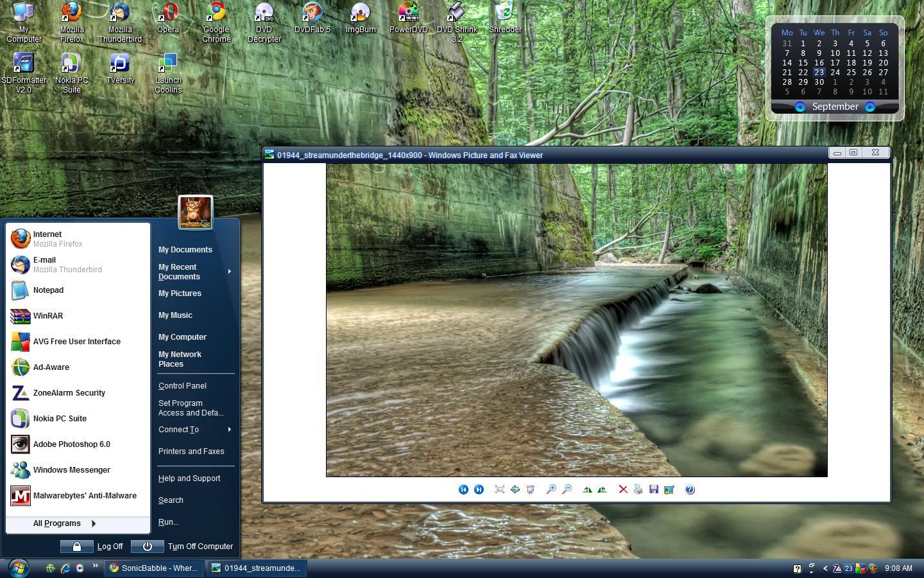Open DVDFab 5 desktop icon
The width and height of the screenshot is (924, 578).
[x=312, y=18]
